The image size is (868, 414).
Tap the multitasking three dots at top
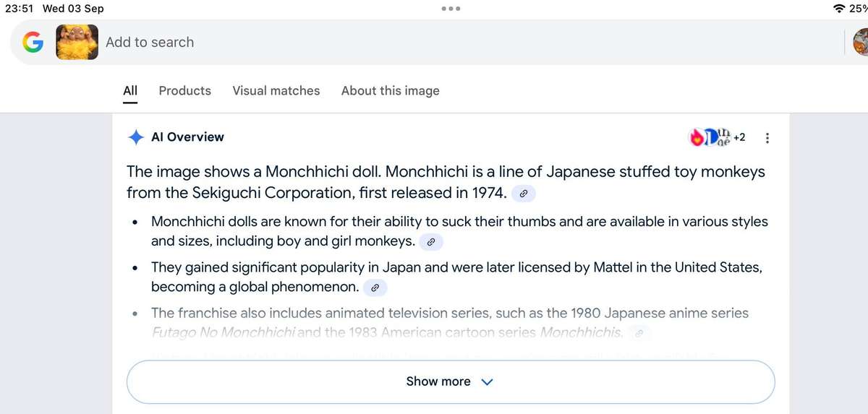coord(451,9)
